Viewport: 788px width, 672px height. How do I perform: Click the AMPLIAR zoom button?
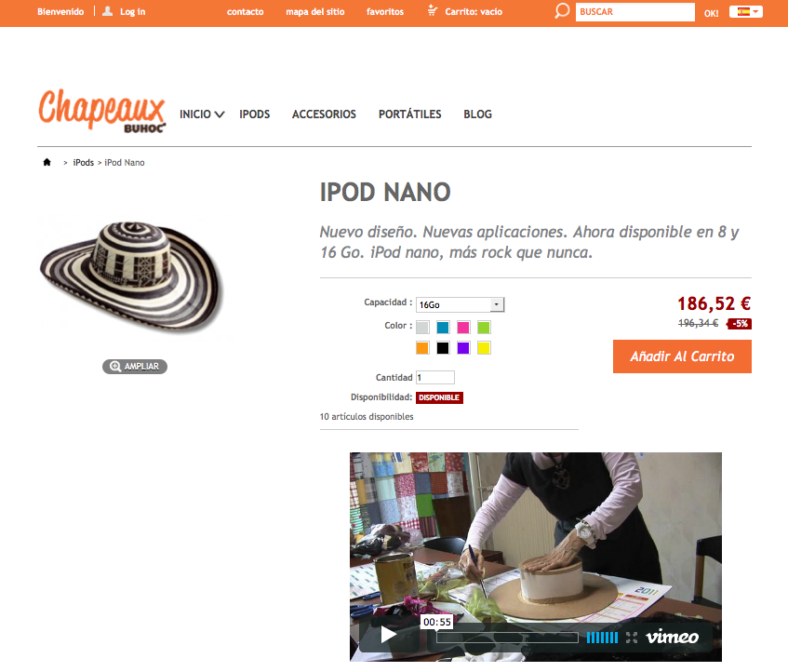click(x=135, y=367)
